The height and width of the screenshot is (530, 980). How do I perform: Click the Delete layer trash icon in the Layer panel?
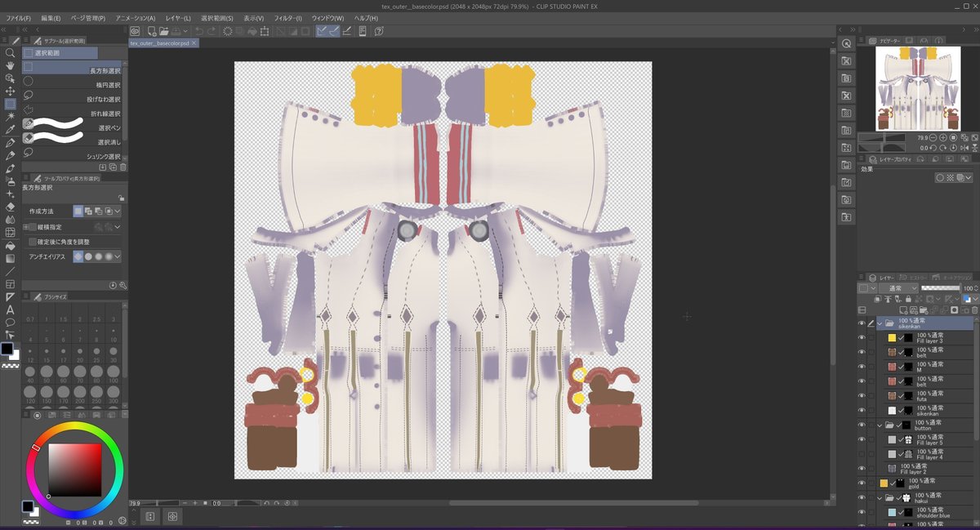pos(973,310)
